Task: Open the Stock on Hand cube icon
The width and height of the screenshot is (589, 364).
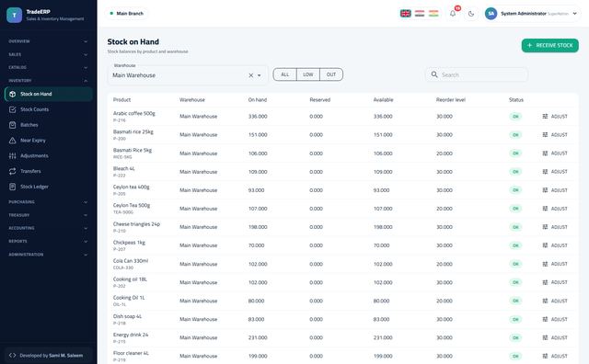Action: pyautogui.click(x=12, y=94)
